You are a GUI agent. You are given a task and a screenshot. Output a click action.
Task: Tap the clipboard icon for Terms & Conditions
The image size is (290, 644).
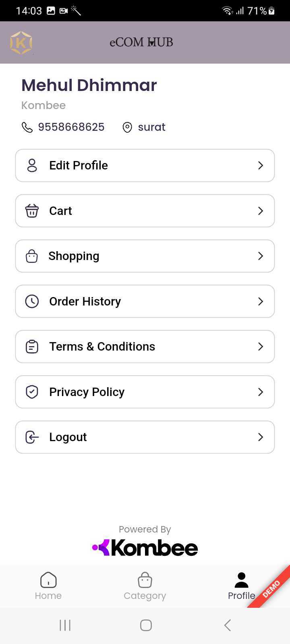coord(32,347)
